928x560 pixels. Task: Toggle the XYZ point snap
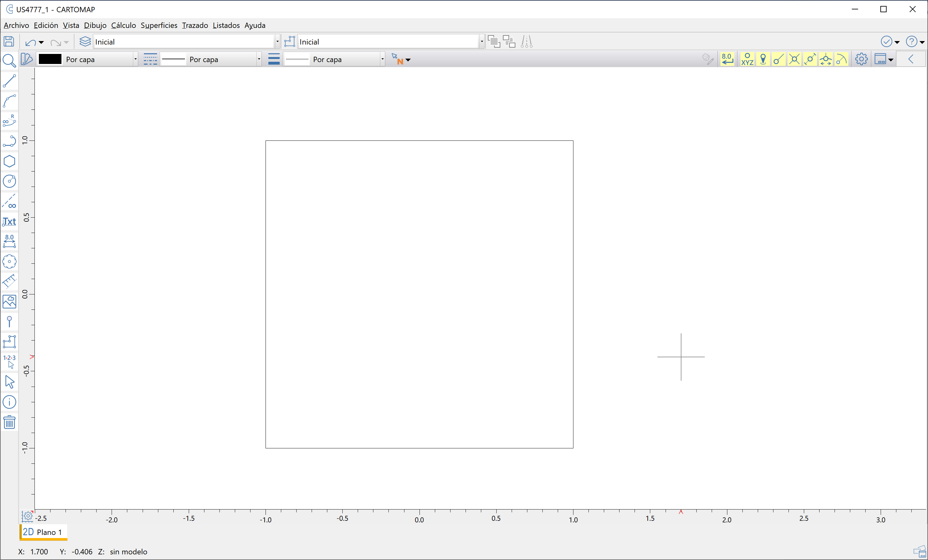click(747, 59)
